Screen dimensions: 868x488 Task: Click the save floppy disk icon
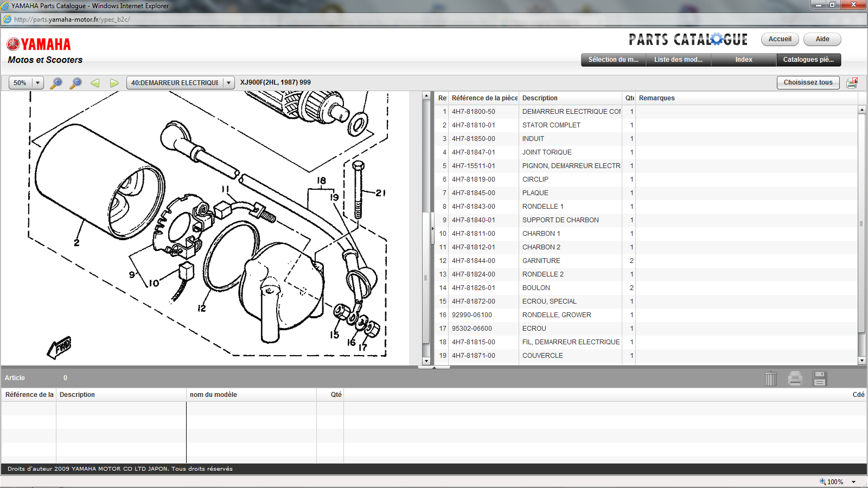(819, 378)
